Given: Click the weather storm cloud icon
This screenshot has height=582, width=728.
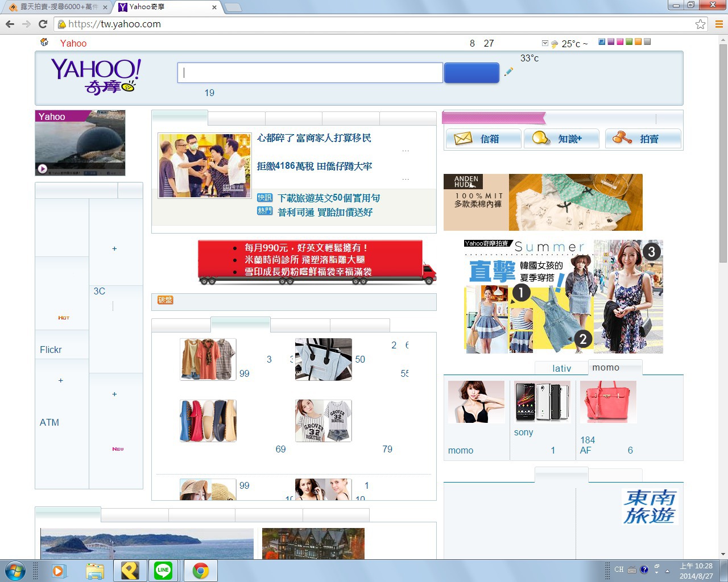Looking at the screenshot, I should point(555,44).
